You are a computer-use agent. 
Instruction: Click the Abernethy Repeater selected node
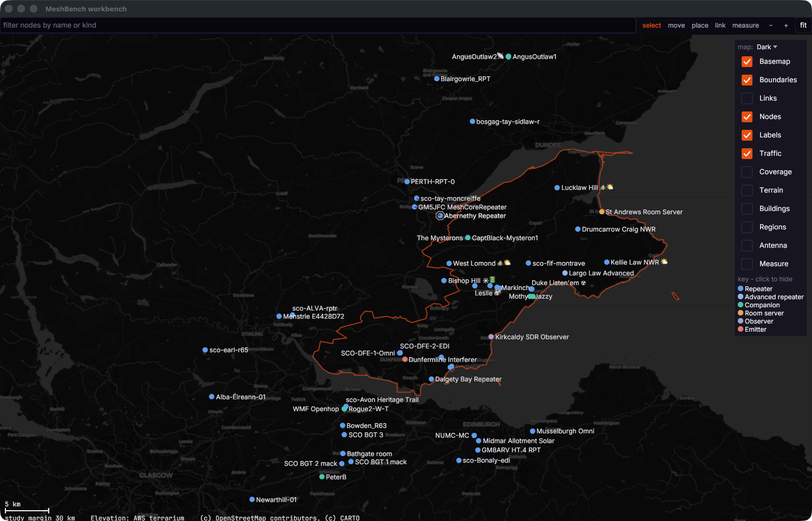coord(440,216)
